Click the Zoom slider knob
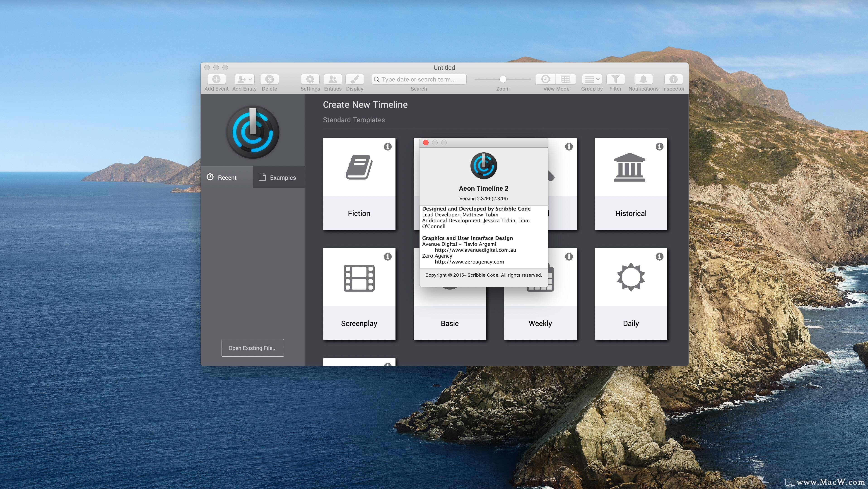 pyautogui.click(x=503, y=79)
